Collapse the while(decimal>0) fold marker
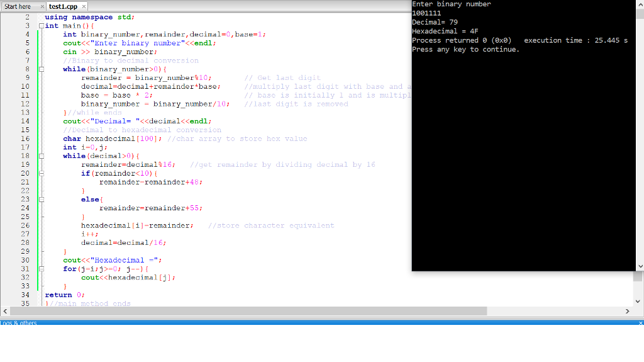 point(42,156)
